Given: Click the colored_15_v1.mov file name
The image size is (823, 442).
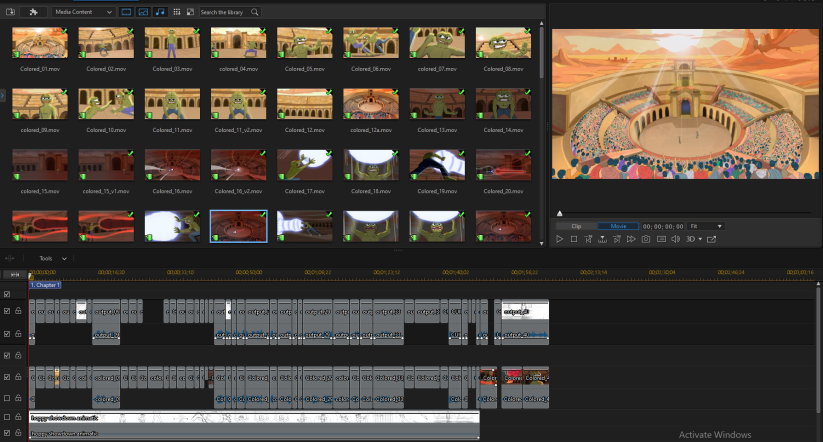Looking at the screenshot, I should coord(106,192).
